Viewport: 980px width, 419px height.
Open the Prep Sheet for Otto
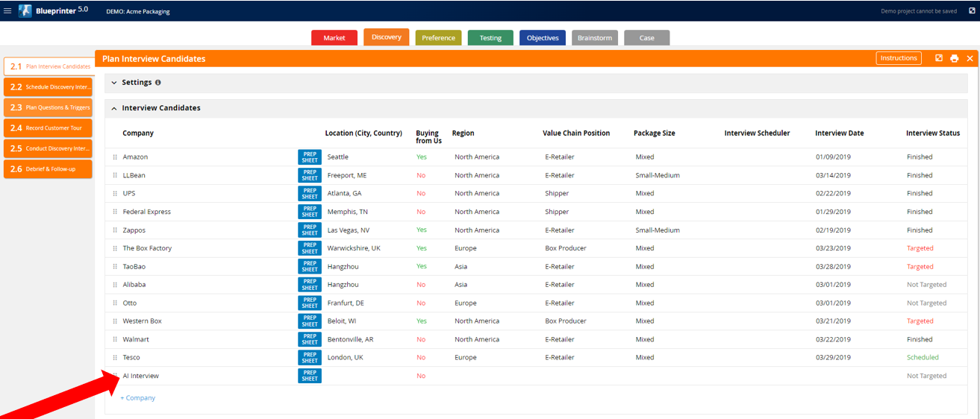(x=310, y=303)
